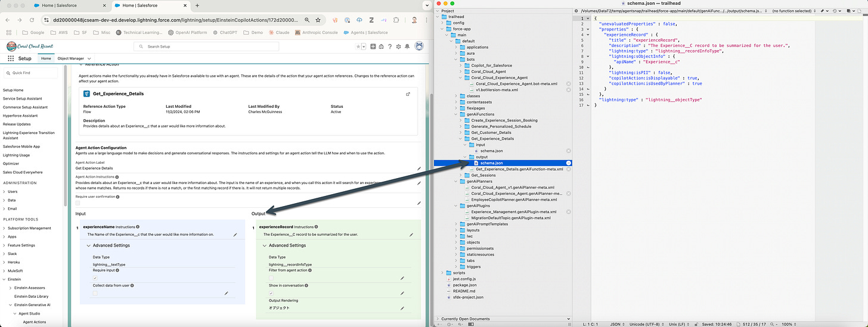
Task: Edit Collect data from user pencil icon
Action: (x=226, y=293)
